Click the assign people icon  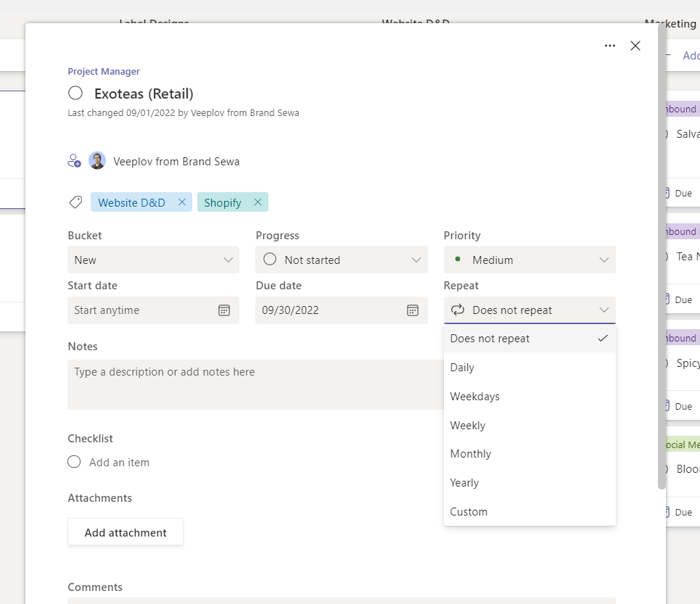[x=74, y=161]
